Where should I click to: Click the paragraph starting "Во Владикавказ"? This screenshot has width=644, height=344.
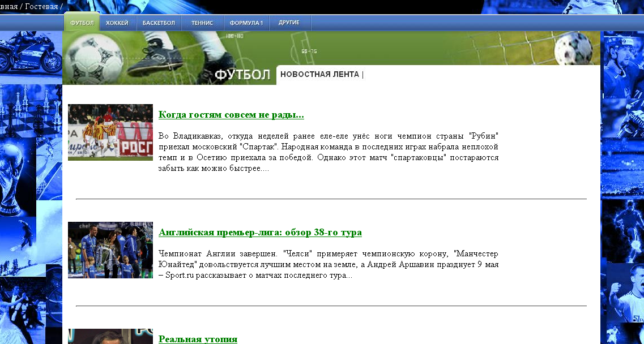[x=329, y=152]
